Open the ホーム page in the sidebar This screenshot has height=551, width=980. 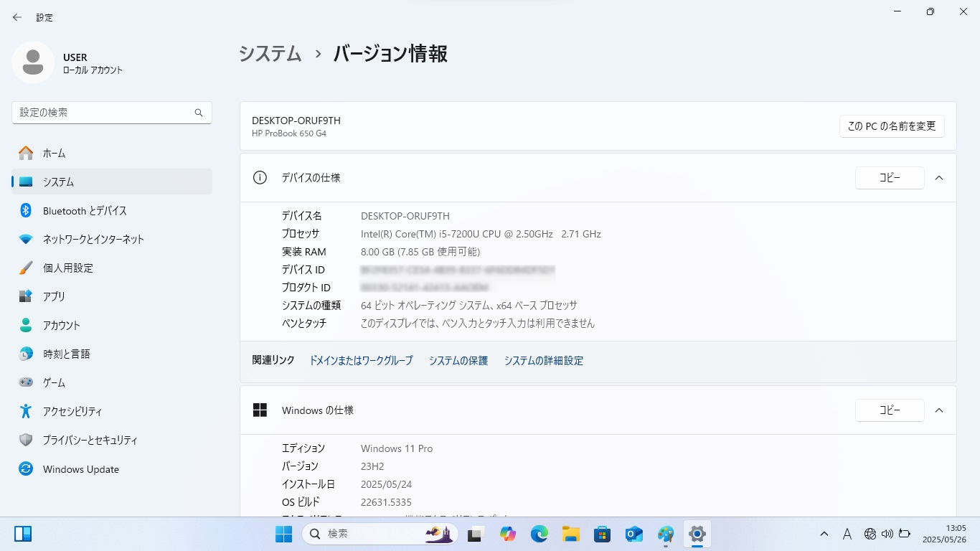[112, 153]
